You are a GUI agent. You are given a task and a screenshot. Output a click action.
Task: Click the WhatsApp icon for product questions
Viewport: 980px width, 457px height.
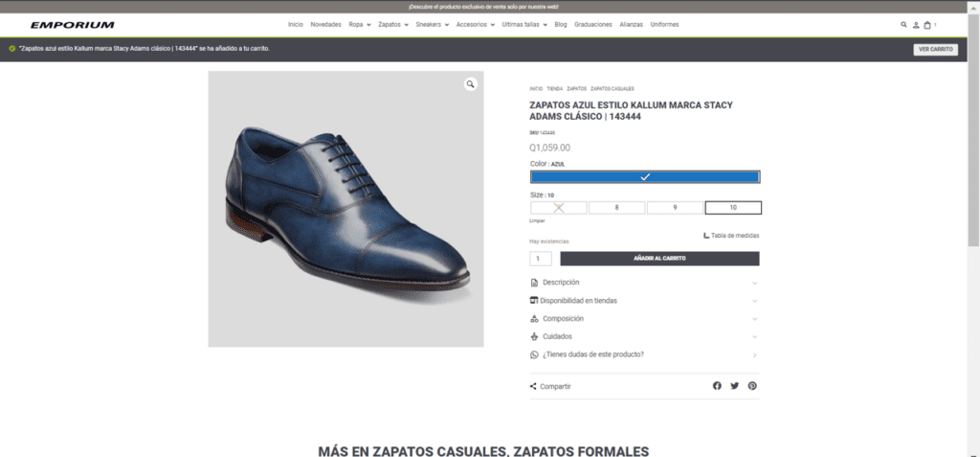pyautogui.click(x=534, y=354)
